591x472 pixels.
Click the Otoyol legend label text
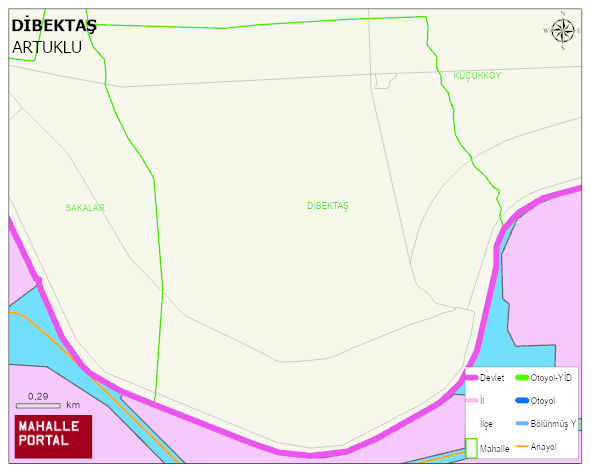click(x=543, y=401)
